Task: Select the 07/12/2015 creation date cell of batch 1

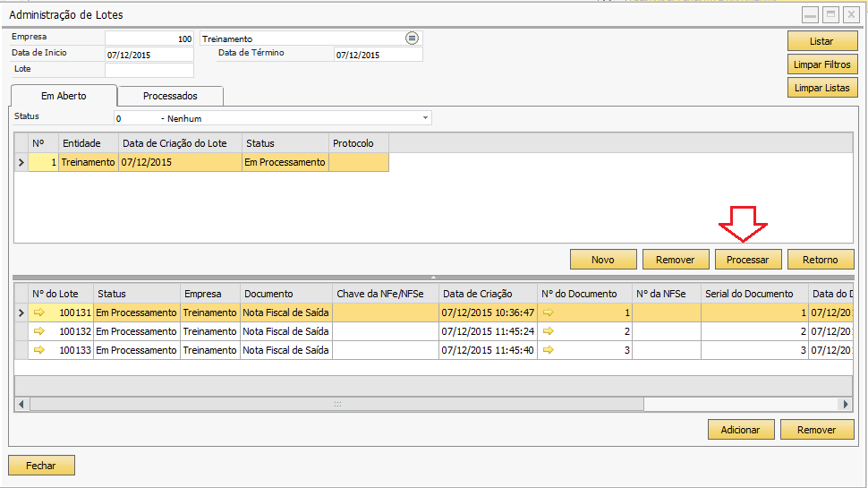Action: (x=180, y=162)
